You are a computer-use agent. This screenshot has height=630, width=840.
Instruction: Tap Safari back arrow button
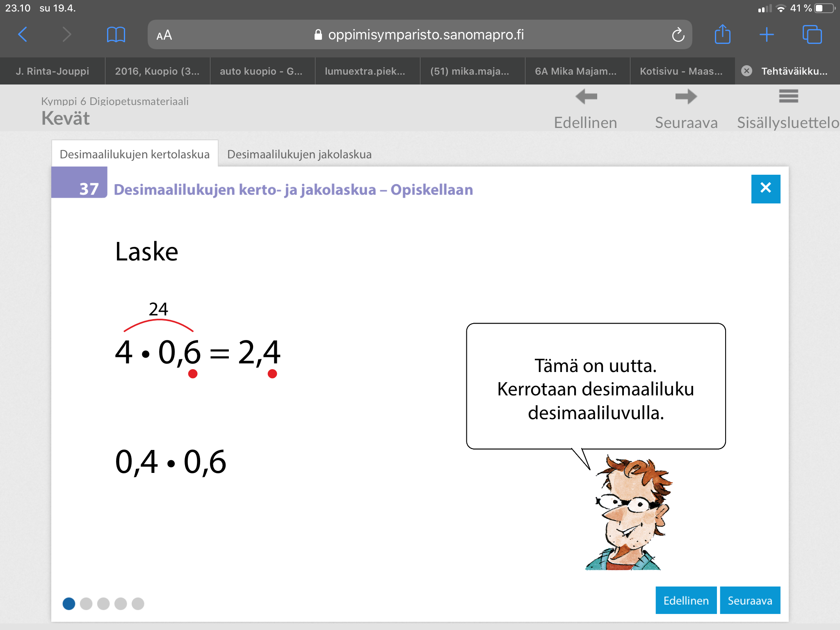tap(23, 34)
